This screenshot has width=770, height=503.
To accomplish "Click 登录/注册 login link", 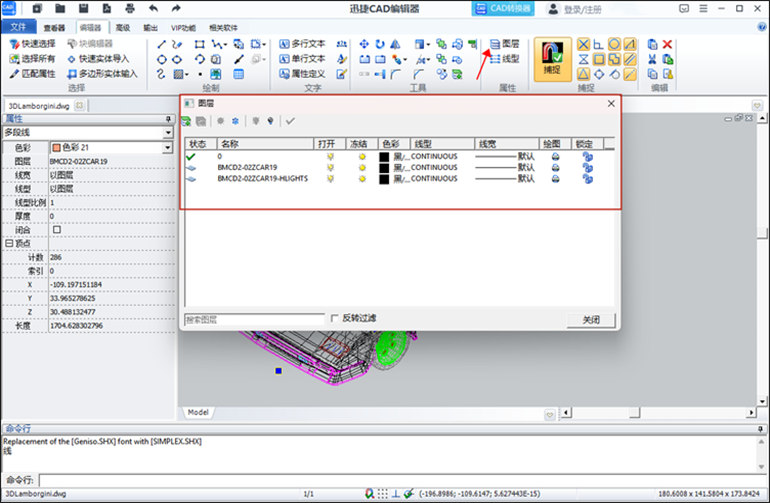I will pyautogui.click(x=582, y=9).
